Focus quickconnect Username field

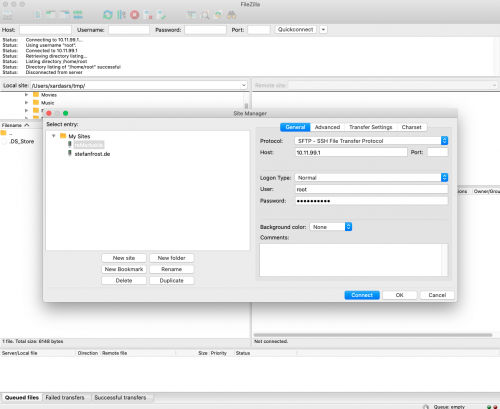(129, 30)
